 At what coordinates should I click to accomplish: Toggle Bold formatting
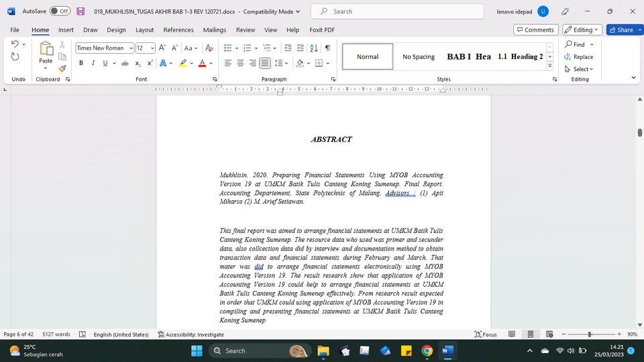tap(81, 63)
